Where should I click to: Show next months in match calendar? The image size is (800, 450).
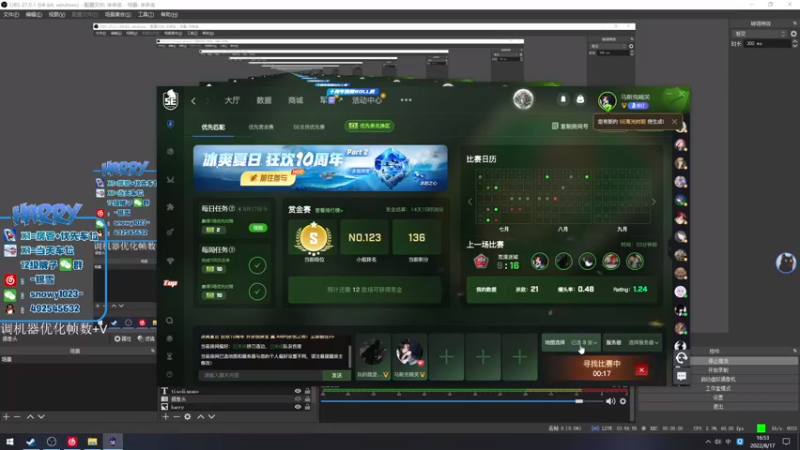pyautogui.click(x=654, y=202)
